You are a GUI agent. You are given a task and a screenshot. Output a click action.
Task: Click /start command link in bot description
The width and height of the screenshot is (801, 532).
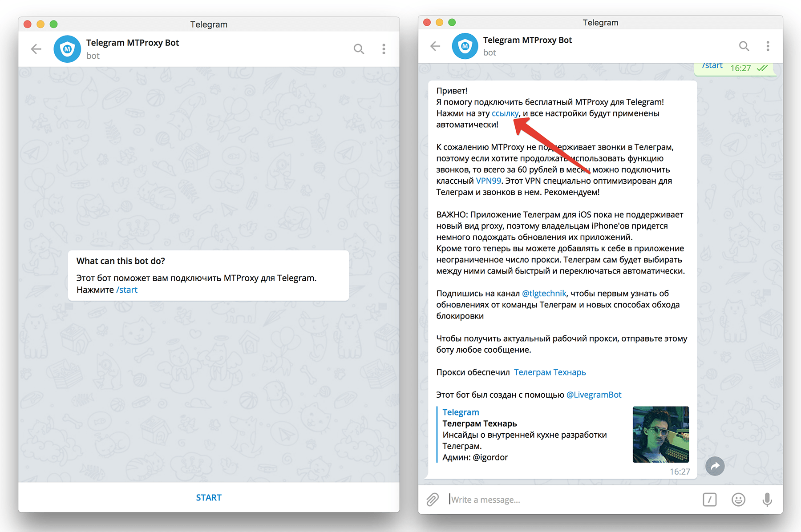point(127,290)
